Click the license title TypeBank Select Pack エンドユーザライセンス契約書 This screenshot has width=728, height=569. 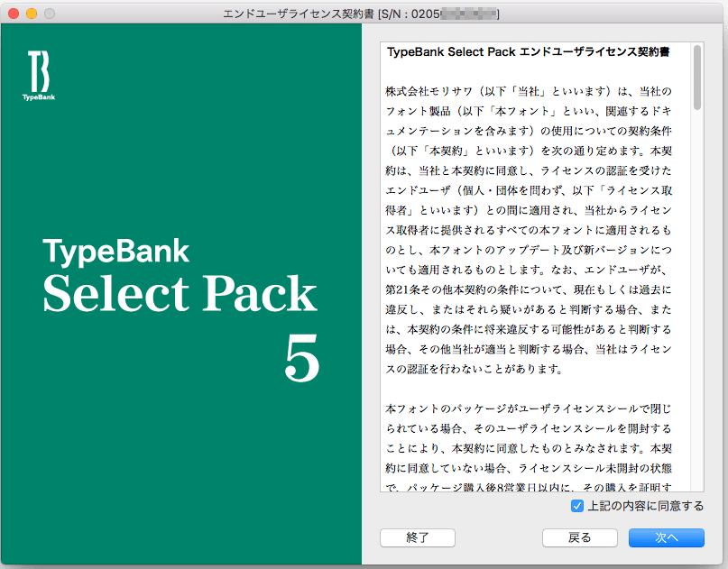pos(529,52)
